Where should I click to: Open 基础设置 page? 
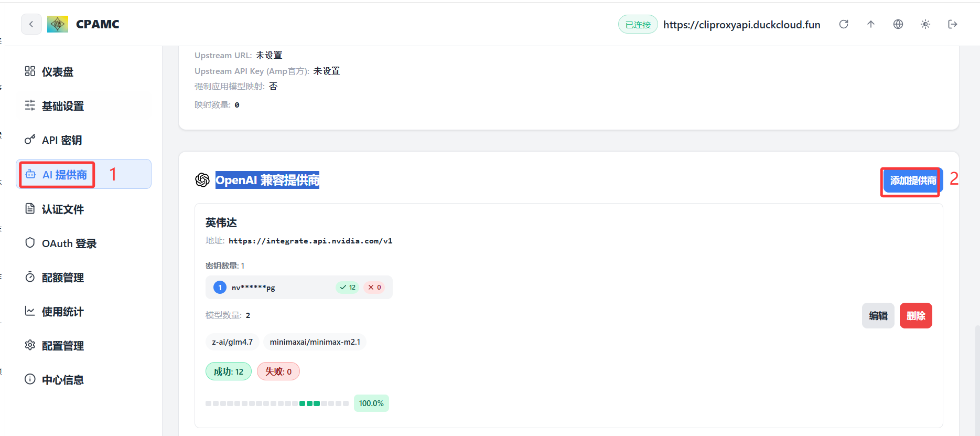pyautogui.click(x=84, y=106)
